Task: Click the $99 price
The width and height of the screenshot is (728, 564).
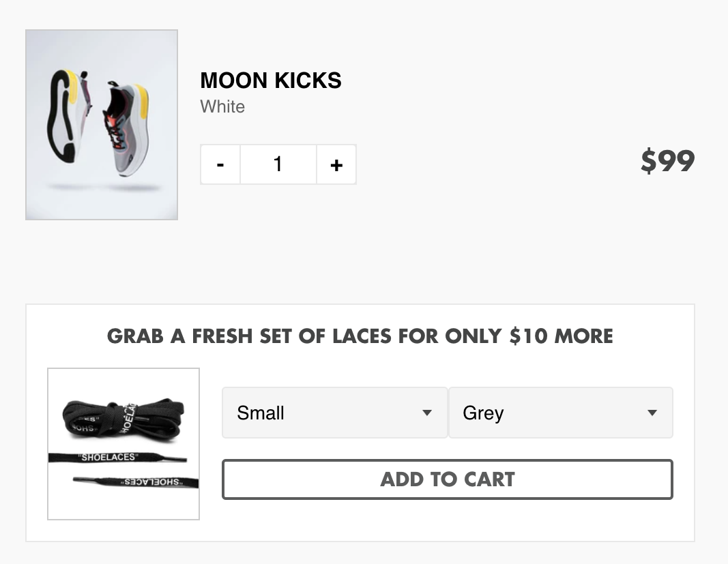Action: pyautogui.click(x=667, y=162)
